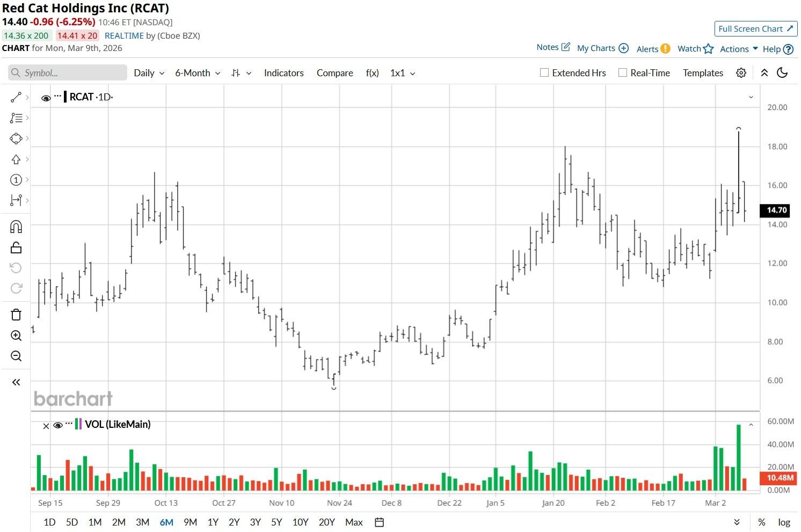Select the 3M time range
The height and width of the screenshot is (532, 801).
click(x=142, y=522)
